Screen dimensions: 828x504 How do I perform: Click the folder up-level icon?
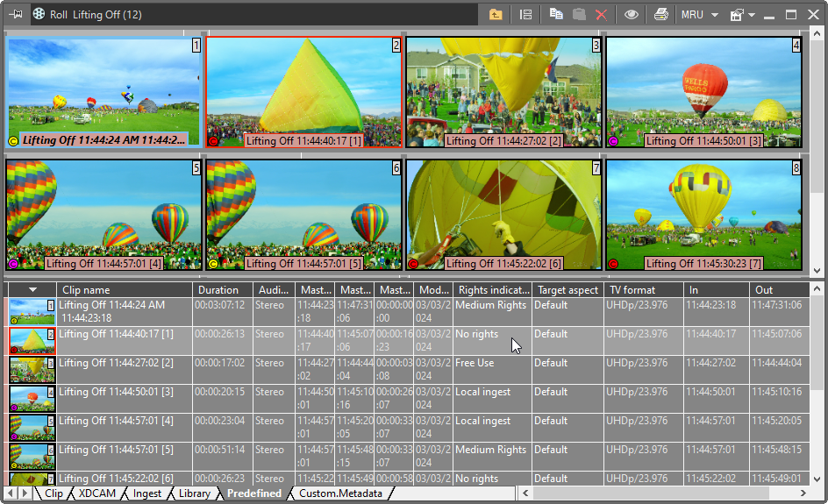pos(496,15)
